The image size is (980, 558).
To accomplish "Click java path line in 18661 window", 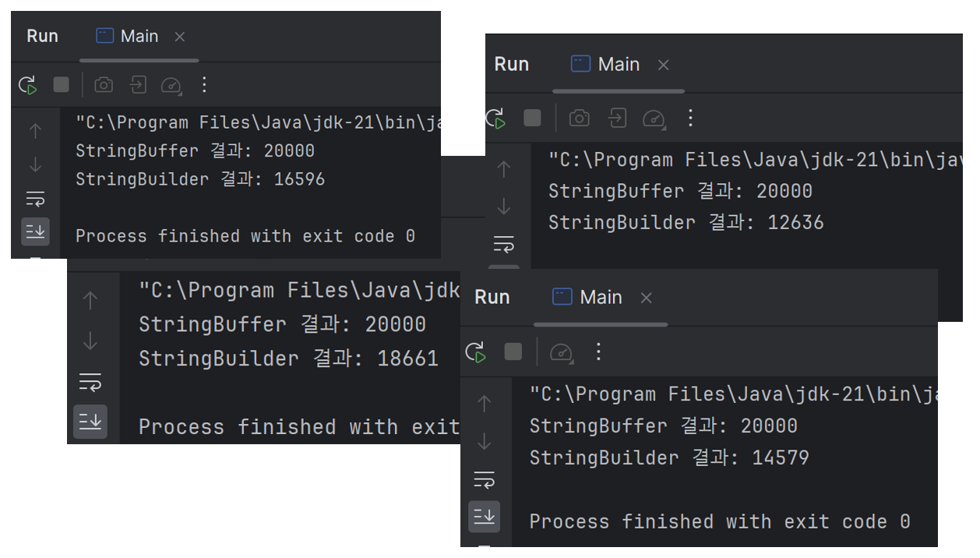I will 300,291.
